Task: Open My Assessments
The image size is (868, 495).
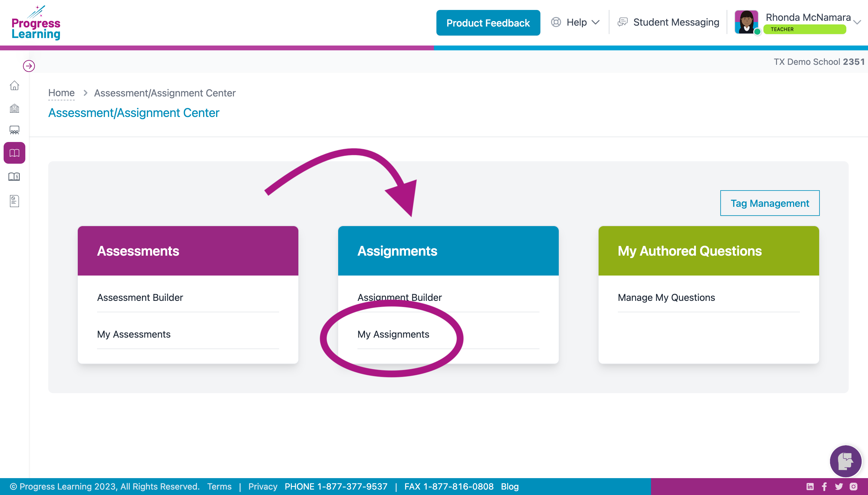Action: 134,334
